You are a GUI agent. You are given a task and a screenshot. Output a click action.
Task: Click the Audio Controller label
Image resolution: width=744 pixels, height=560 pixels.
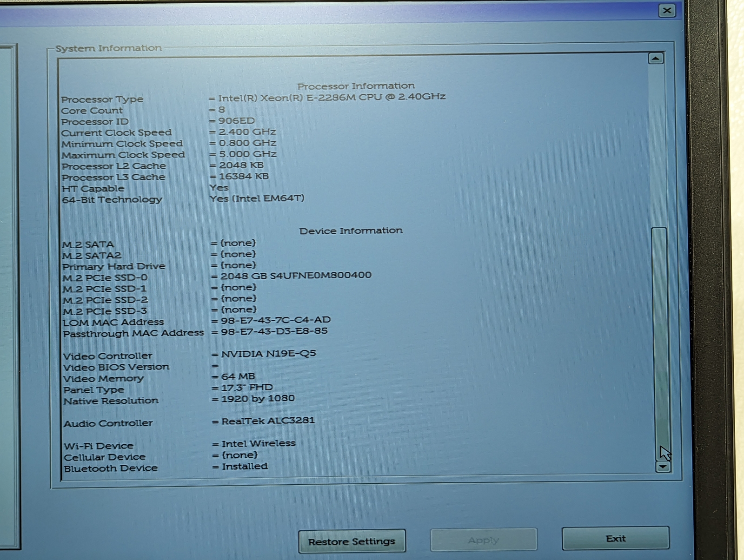108,424
